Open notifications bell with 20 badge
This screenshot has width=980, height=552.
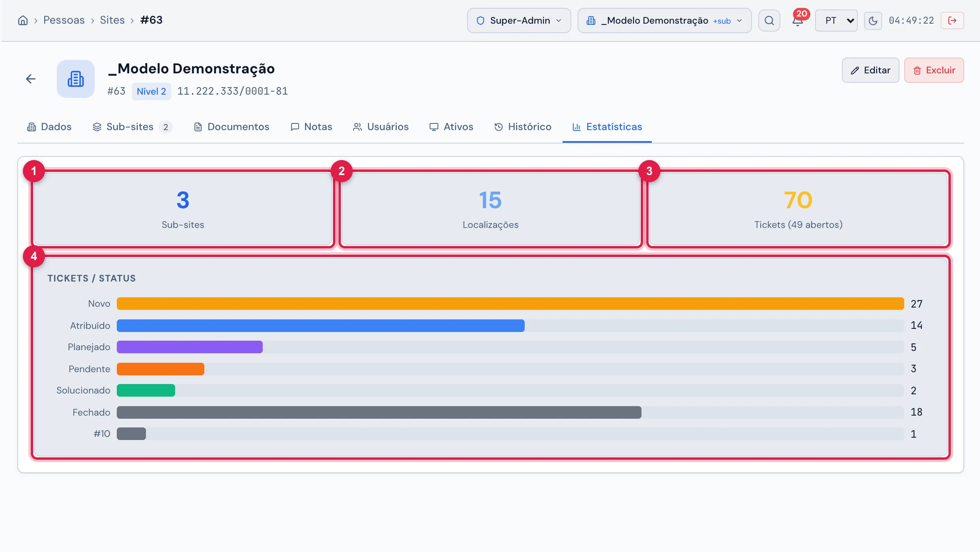click(798, 21)
